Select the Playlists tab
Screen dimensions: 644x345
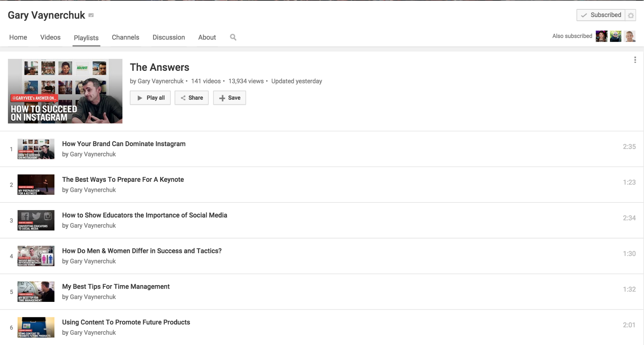tap(86, 38)
